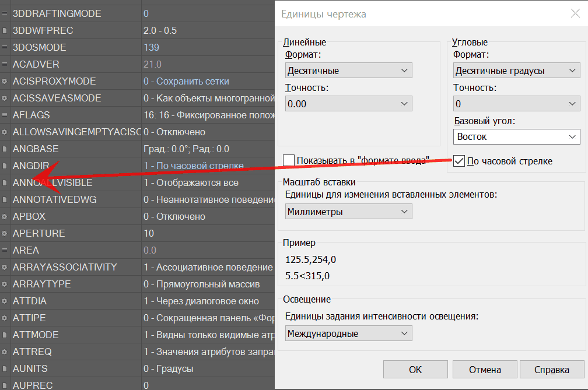Open help with "Справка" button
The width and height of the screenshot is (588, 390).
point(551,370)
